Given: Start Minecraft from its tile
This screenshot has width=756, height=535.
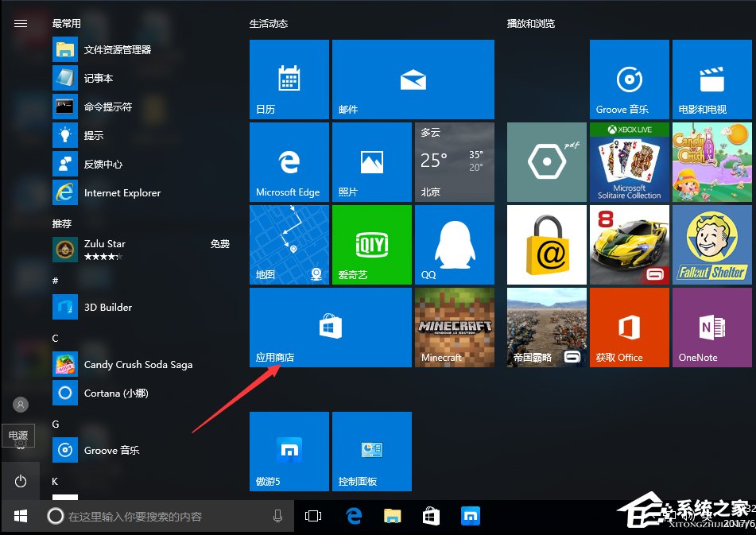Looking at the screenshot, I should (x=454, y=327).
